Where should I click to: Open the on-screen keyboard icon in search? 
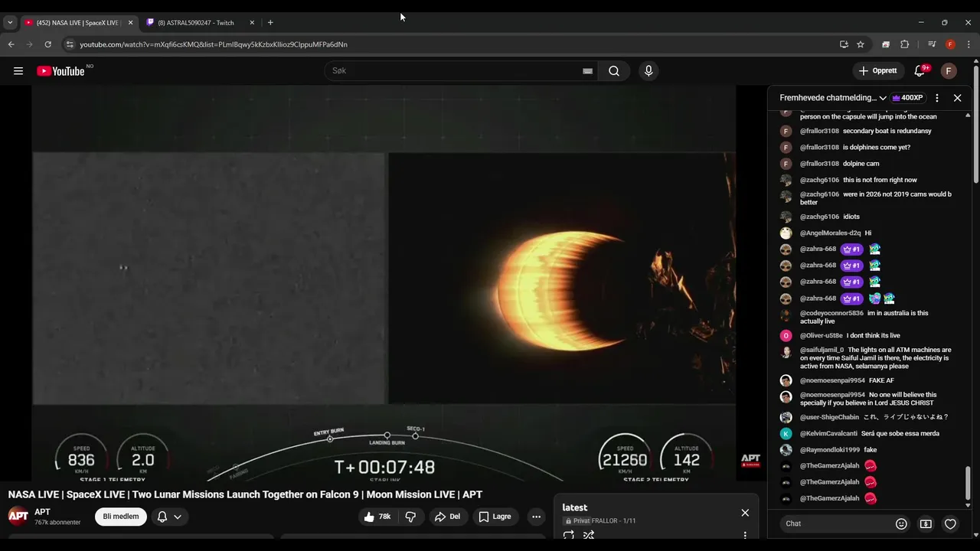pyautogui.click(x=587, y=71)
